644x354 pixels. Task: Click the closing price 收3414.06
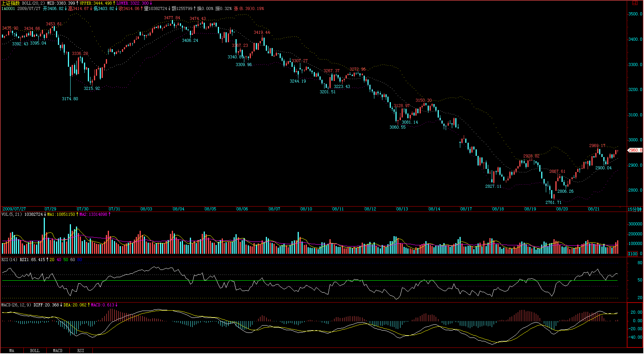(129, 8)
